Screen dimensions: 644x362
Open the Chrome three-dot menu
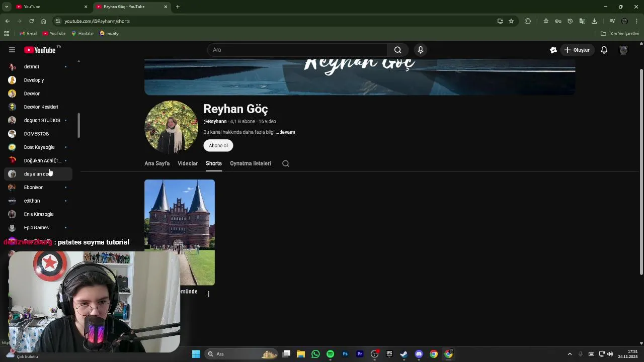637,21
